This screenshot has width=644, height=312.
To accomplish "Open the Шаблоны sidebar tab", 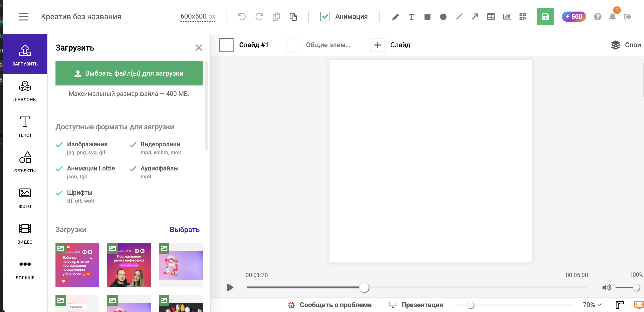I will click(x=25, y=91).
